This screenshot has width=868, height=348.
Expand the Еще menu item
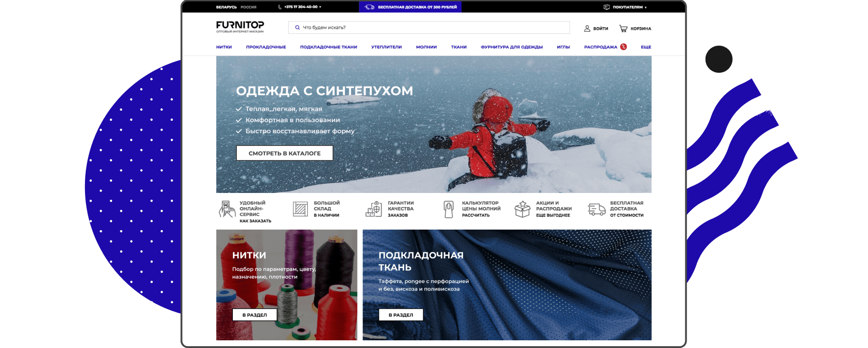click(x=646, y=47)
